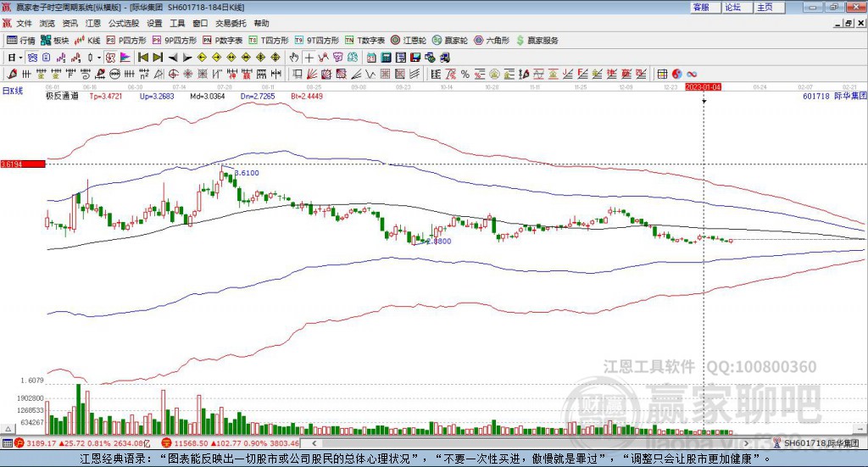
Task: Open the 9P四方形 tool
Action: 175,41
